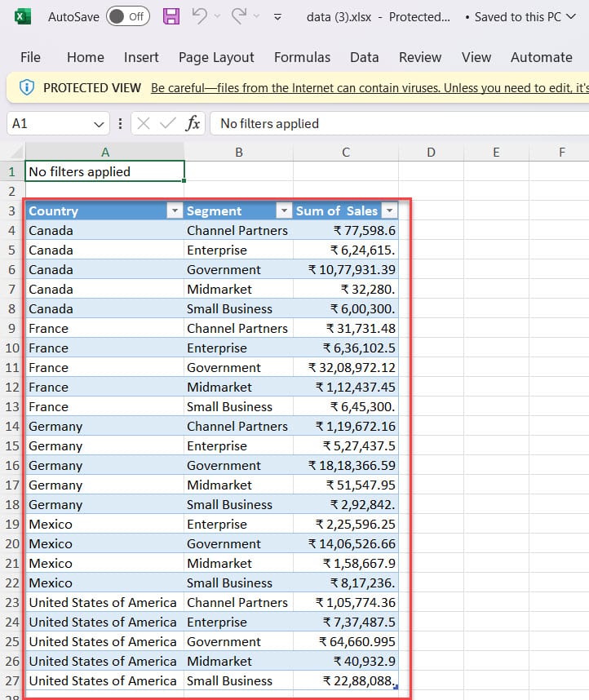Image resolution: width=589 pixels, height=700 pixels.
Task: Click the 'Country' header cell text
Action: tap(53, 210)
